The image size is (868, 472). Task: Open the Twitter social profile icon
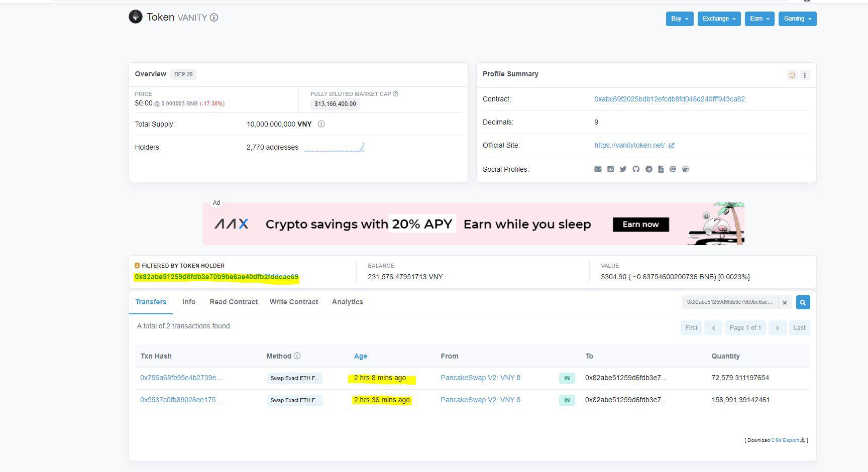point(623,169)
